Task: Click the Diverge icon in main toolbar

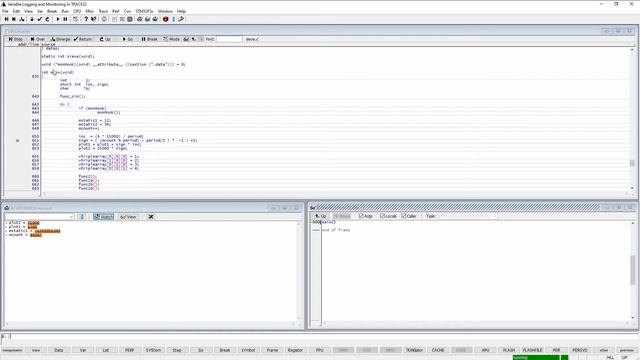Action: 22,19
